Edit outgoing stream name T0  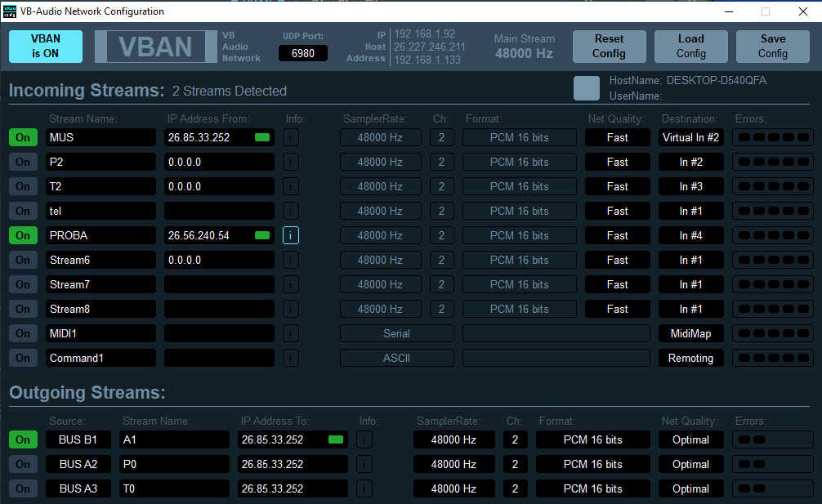point(174,488)
